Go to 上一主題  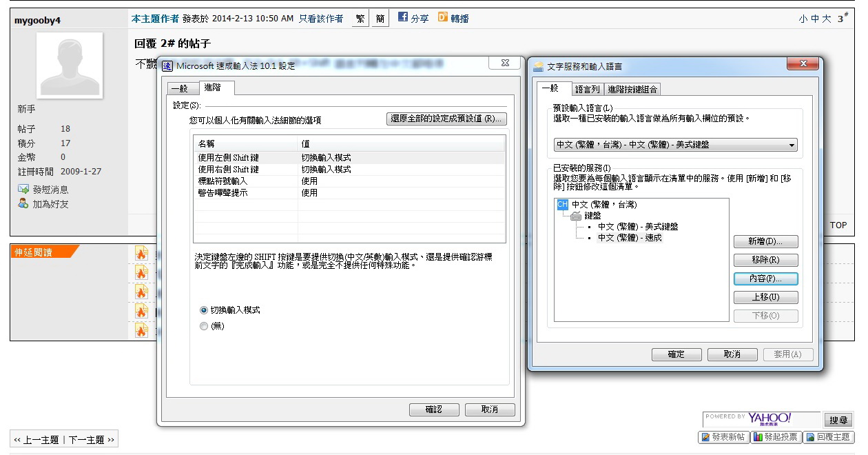click(37, 440)
